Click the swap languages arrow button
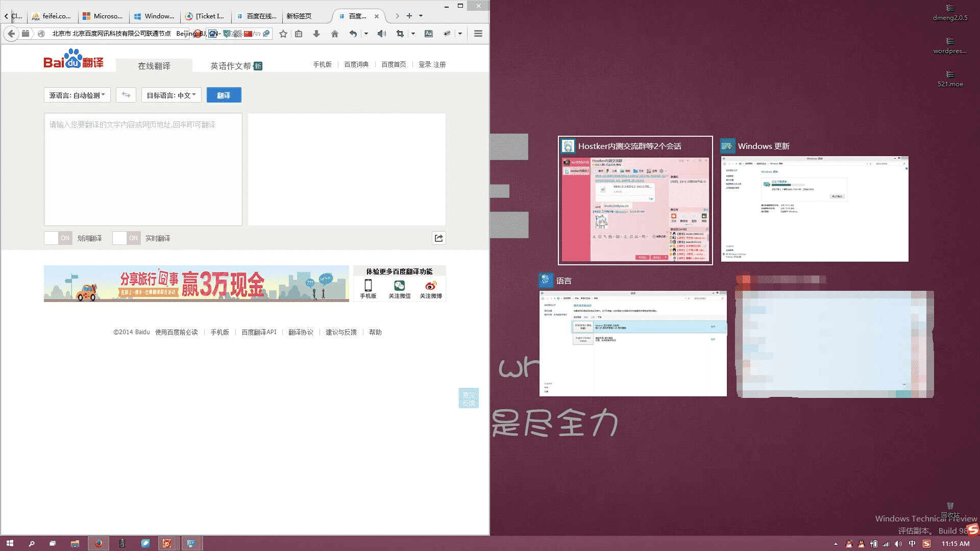 pos(126,95)
